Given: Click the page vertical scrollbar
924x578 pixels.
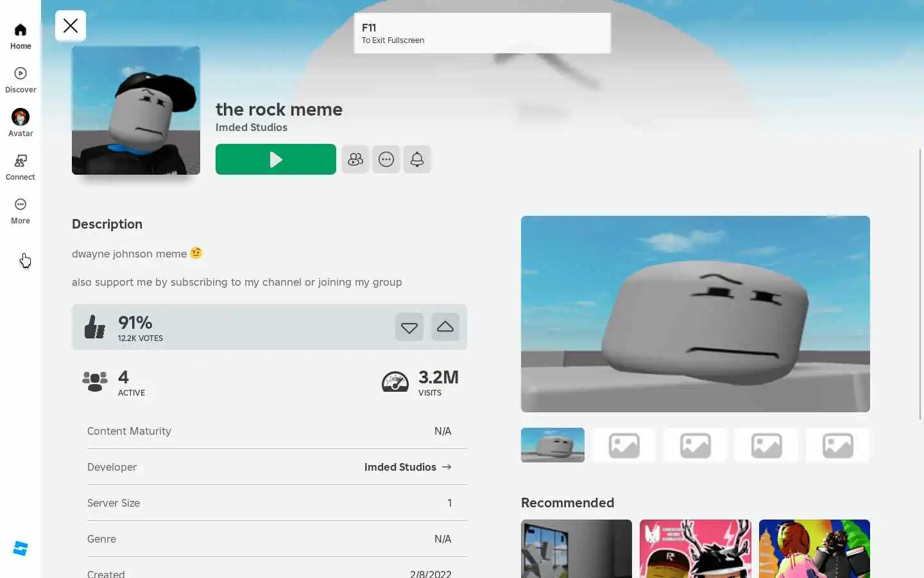Looking at the screenshot, I should point(920,283).
